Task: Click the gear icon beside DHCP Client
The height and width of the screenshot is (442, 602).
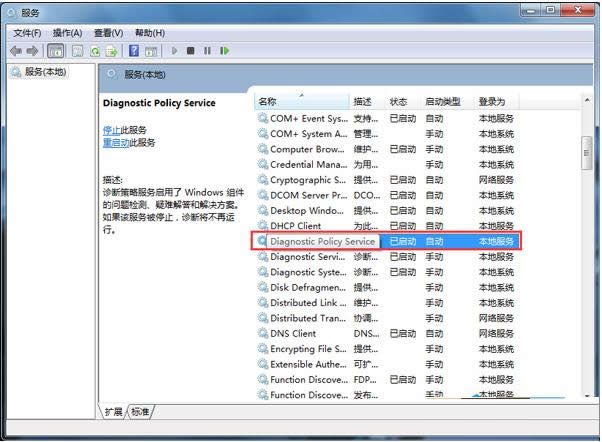Action: [x=263, y=226]
